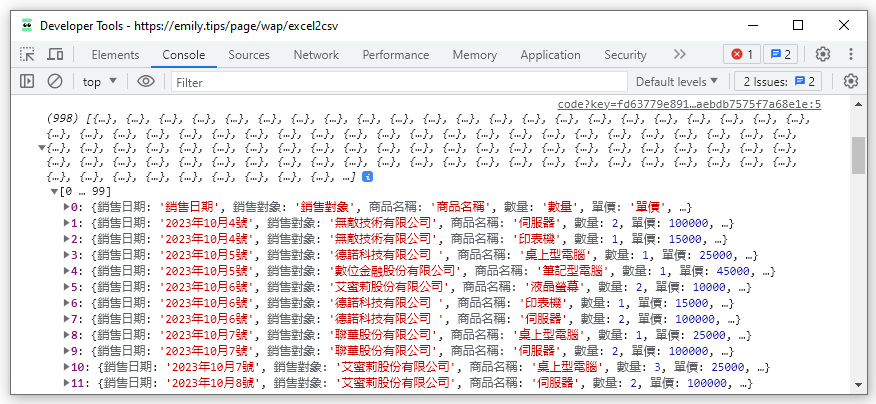Screen dimensions: 876x404
Task: Activate the inspect element picker icon
Action: tap(27, 55)
